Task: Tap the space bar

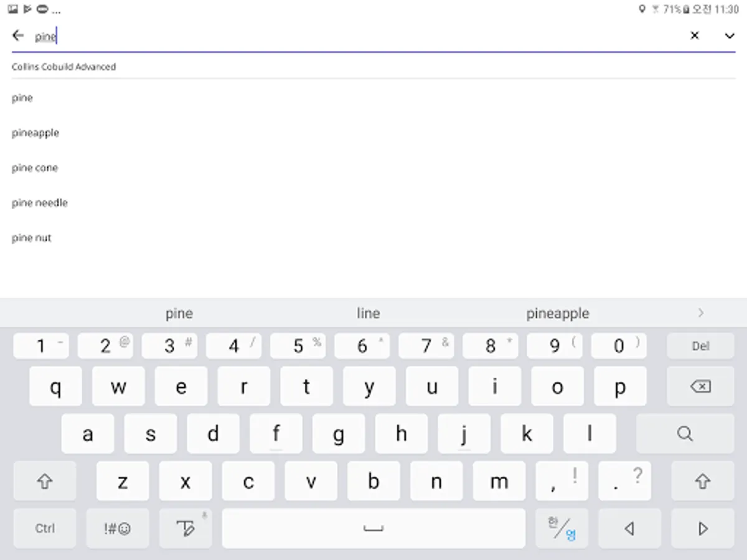Action: [x=374, y=528]
